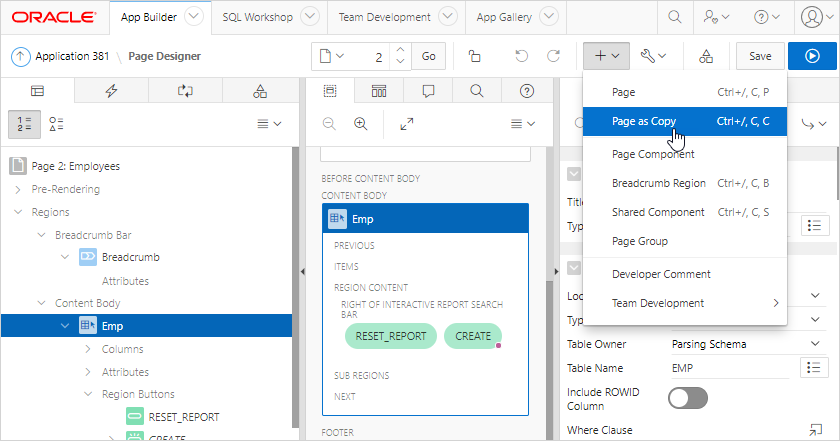Switch to the Rendering tree tab
This screenshot has width=840, height=441.
tap(38, 91)
